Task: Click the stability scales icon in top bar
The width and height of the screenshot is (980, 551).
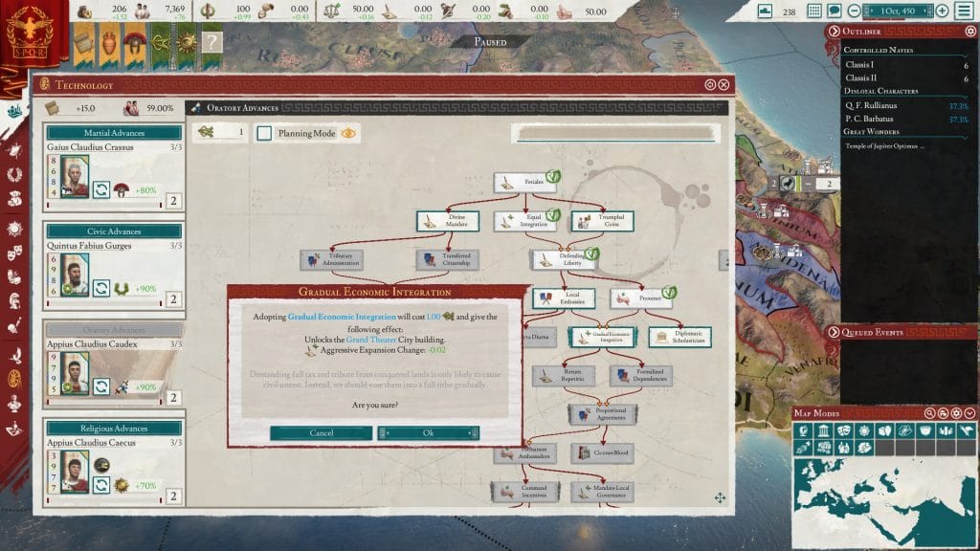Action: tap(332, 11)
